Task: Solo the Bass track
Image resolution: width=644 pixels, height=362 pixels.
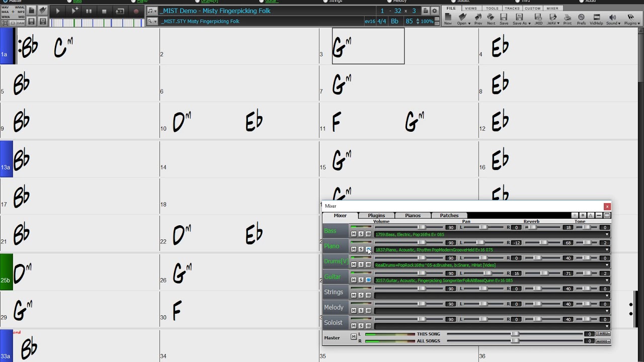Action: 361,234
